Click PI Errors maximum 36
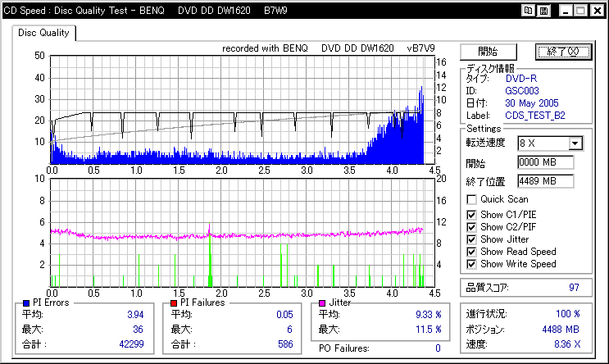The height and width of the screenshot is (364, 609). coord(138,330)
